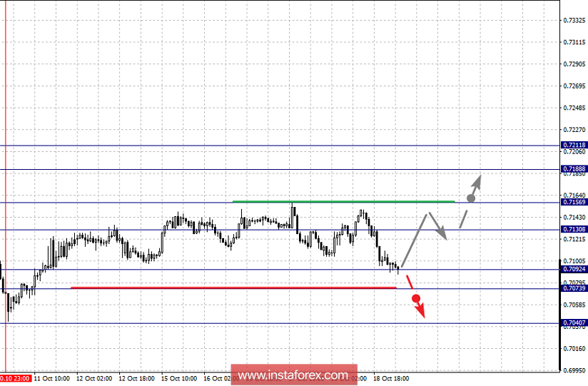Click the 0.70407 price level label
Viewport: 588px width, 386px height.
(574, 322)
